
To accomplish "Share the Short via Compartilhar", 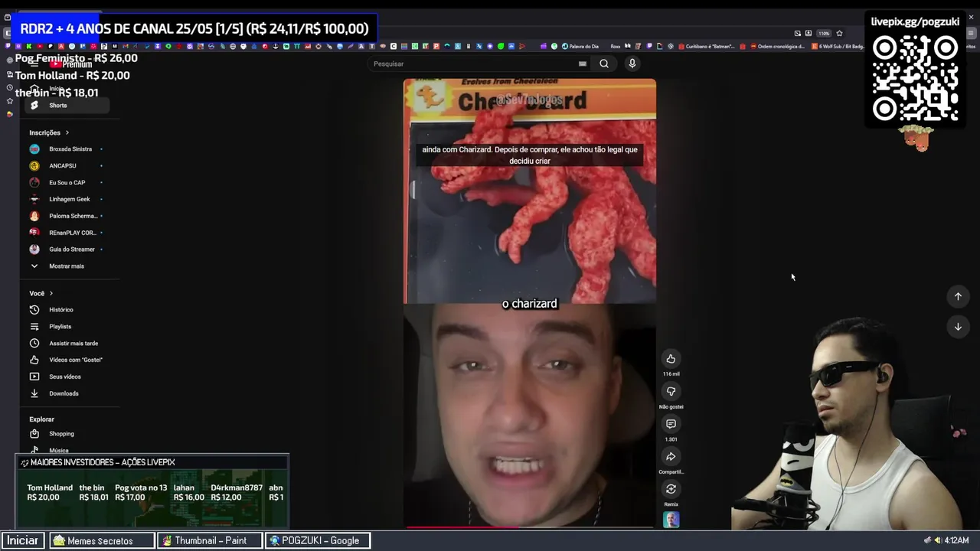I will click(x=671, y=457).
